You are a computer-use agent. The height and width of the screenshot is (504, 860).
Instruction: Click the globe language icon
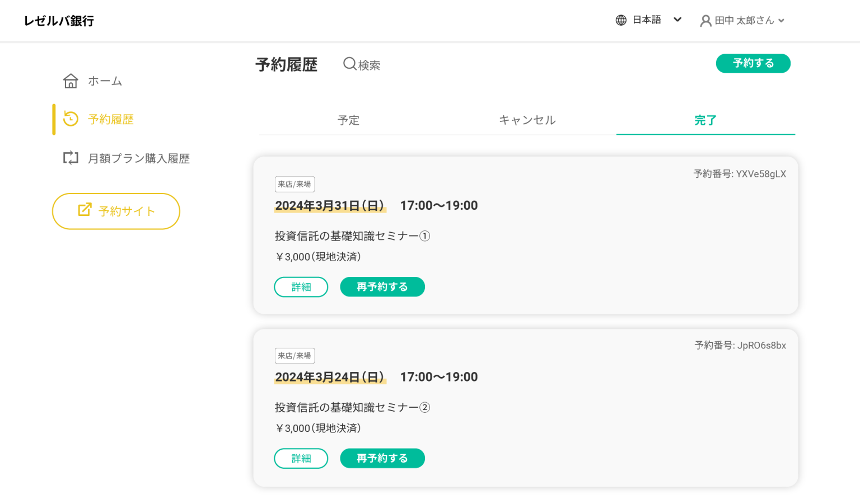pyautogui.click(x=621, y=20)
